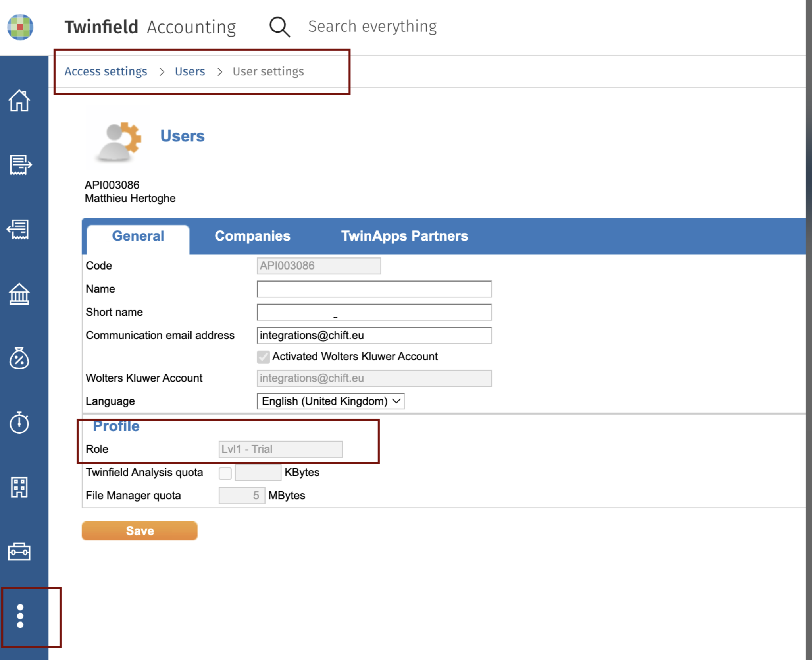Open the sales invoices sidebar icon
This screenshot has height=660, width=812.
[20, 165]
